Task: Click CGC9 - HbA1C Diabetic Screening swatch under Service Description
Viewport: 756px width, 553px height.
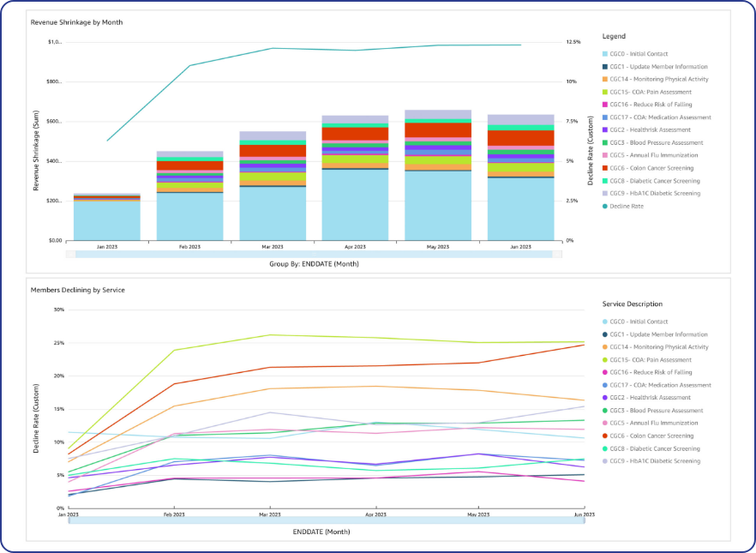Action: click(605, 461)
